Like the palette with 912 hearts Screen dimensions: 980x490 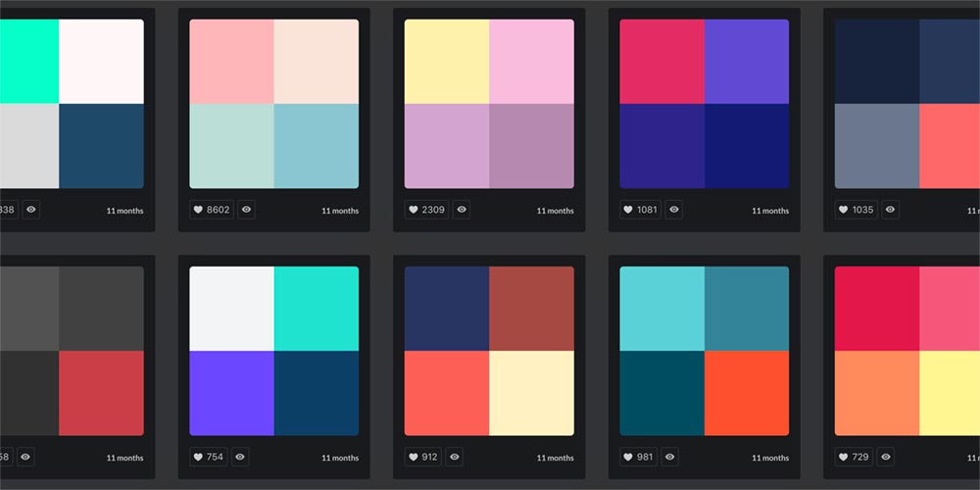pos(423,457)
